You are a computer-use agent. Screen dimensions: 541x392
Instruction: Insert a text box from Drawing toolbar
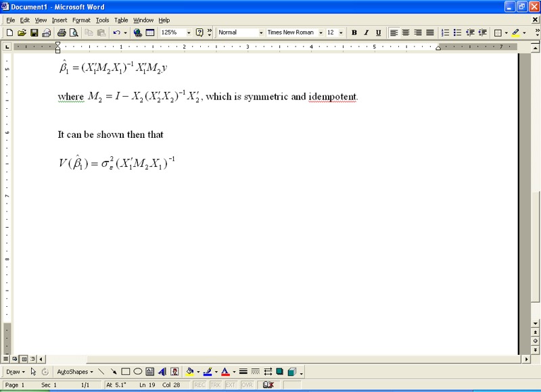[x=149, y=372]
